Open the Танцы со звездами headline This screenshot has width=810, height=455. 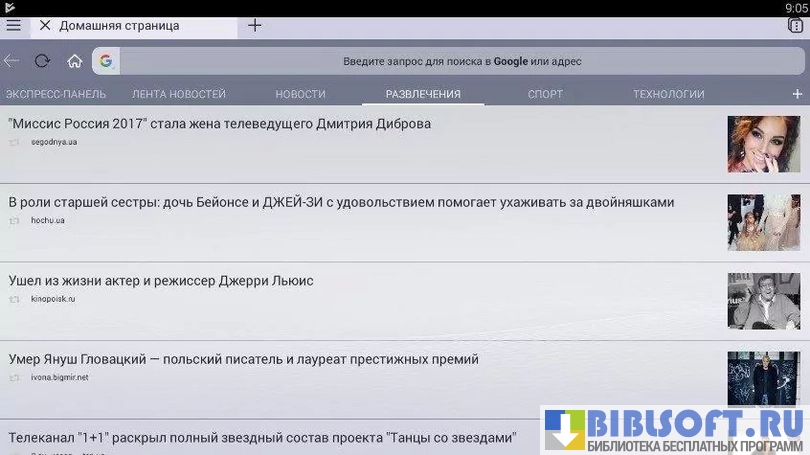262,438
